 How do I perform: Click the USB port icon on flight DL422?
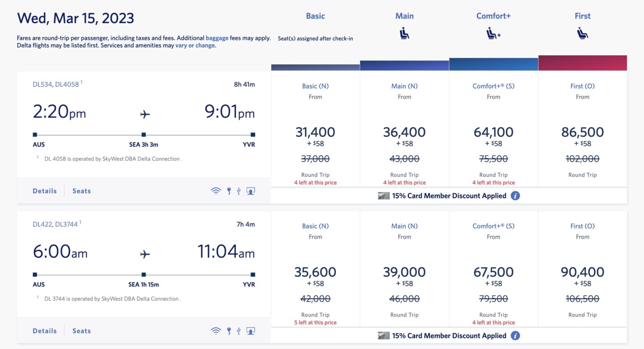[239, 331]
